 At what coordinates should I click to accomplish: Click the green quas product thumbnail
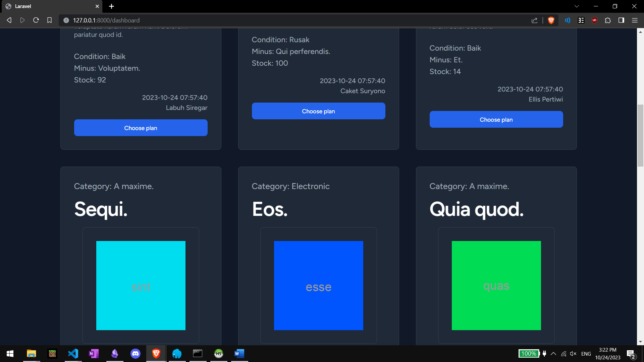click(x=496, y=285)
